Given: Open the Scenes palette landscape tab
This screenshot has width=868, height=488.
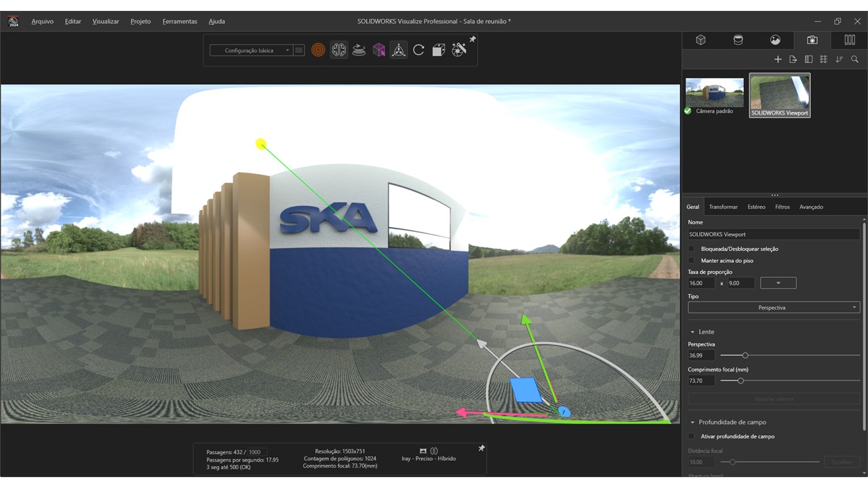Looking at the screenshot, I should 775,40.
